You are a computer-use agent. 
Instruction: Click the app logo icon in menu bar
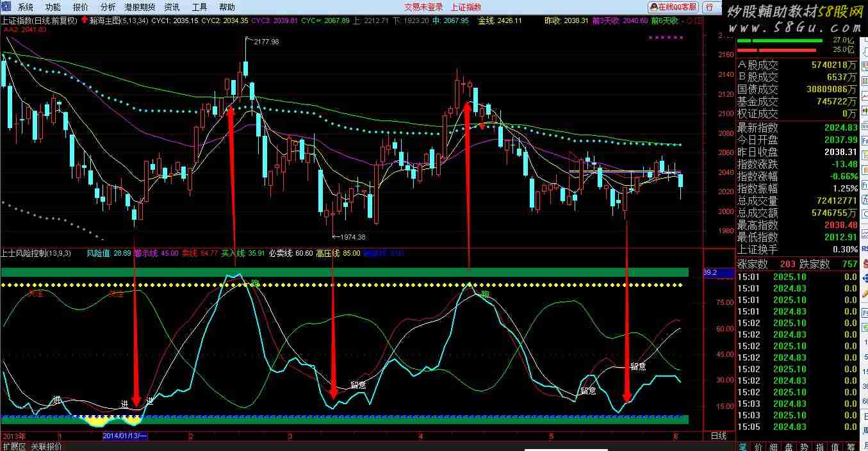point(6,7)
